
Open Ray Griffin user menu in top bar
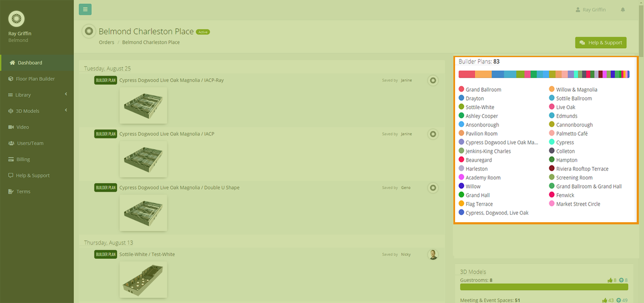591,9
